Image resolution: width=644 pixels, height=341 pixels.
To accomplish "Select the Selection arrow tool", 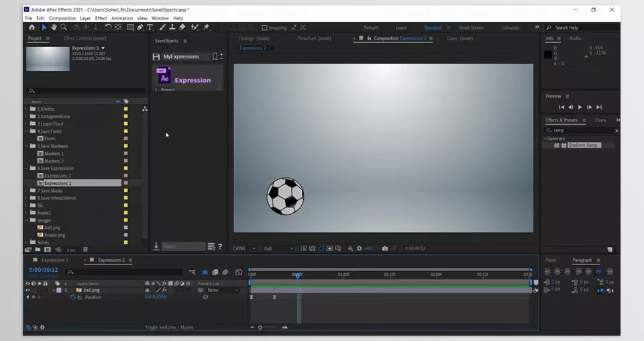I will (x=44, y=27).
